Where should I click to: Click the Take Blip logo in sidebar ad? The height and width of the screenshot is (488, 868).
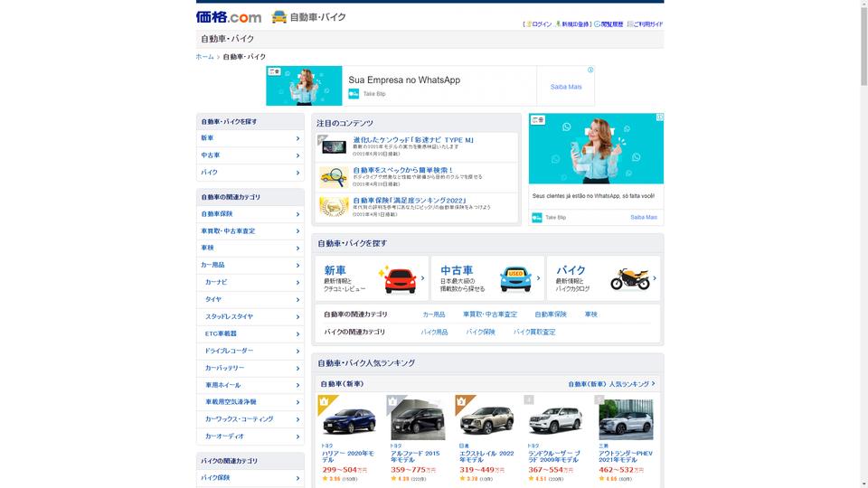pos(537,218)
